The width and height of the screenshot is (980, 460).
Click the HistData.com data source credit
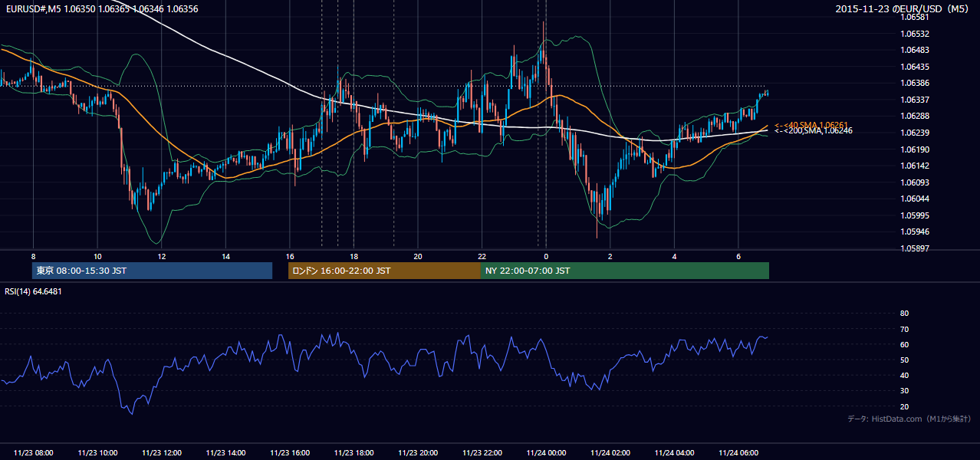[x=909, y=419]
